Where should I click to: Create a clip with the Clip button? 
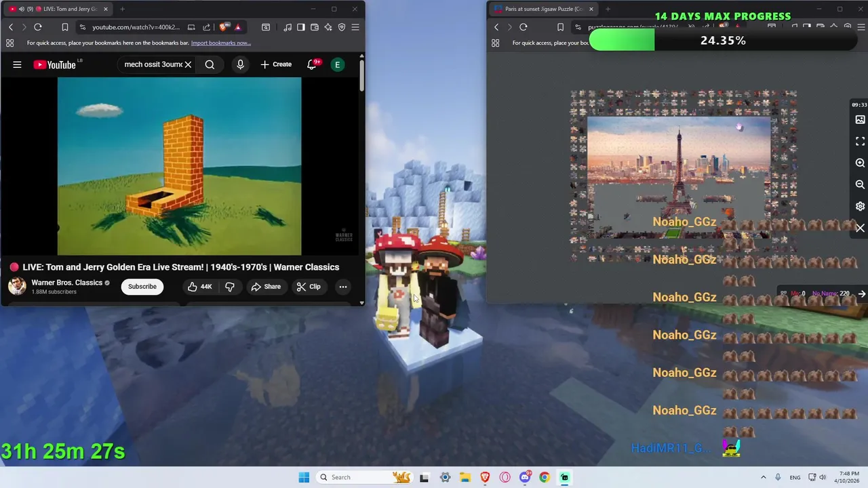(309, 287)
